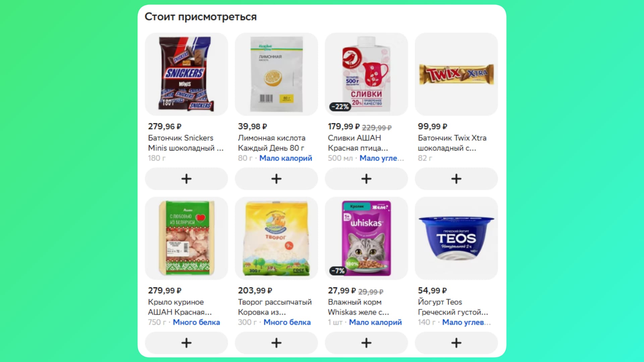
Task: Add Творог рассыпчатый to cart with plus
Action: pyautogui.click(x=276, y=343)
